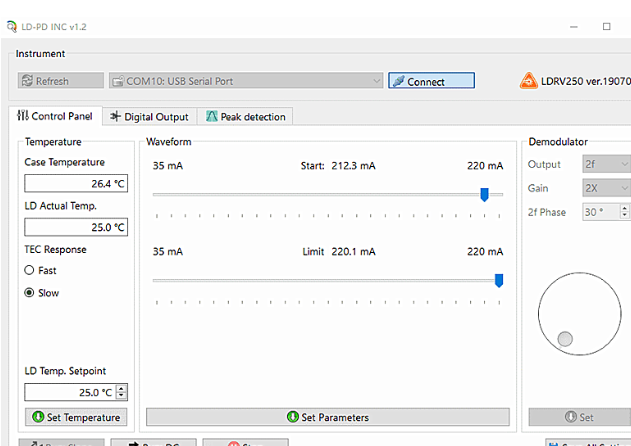
Task: Open the COM10 USB Serial Port dropdown
Action: [x=246, y=81]
